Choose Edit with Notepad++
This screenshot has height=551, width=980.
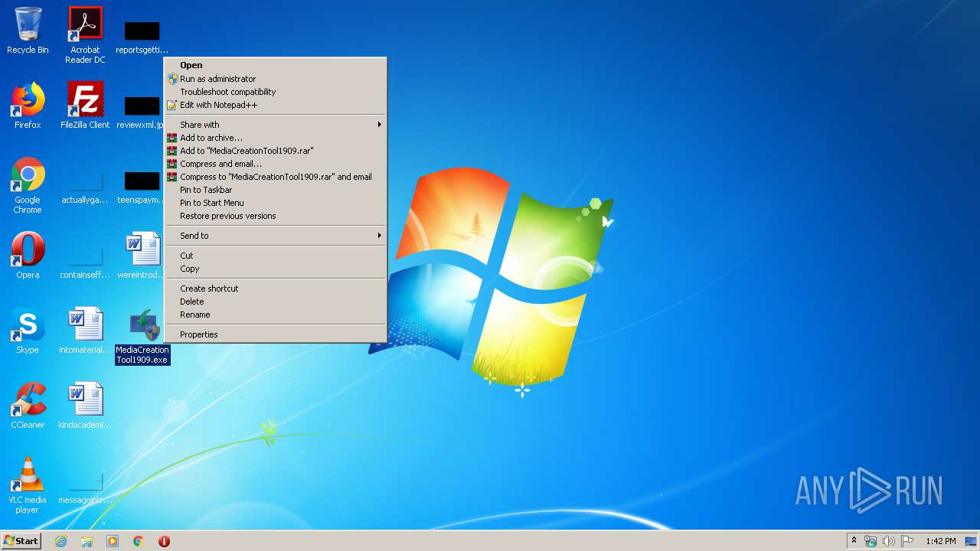tap(276, 105)
